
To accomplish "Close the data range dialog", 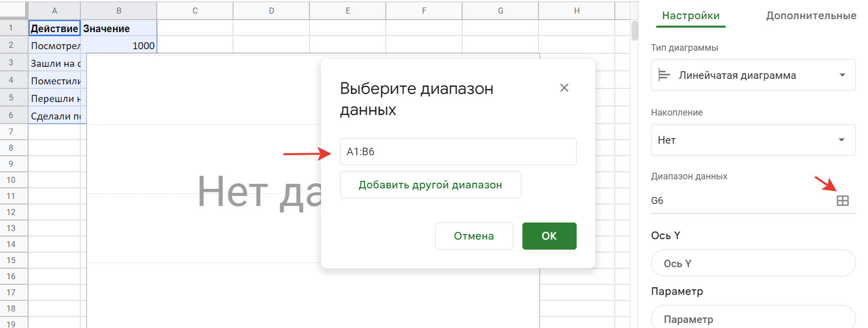I will 564,88.
